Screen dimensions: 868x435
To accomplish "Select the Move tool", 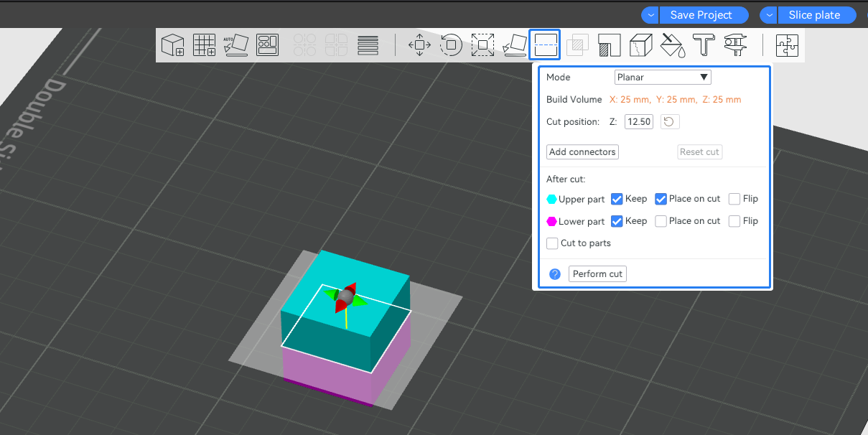I will point(419,45).
